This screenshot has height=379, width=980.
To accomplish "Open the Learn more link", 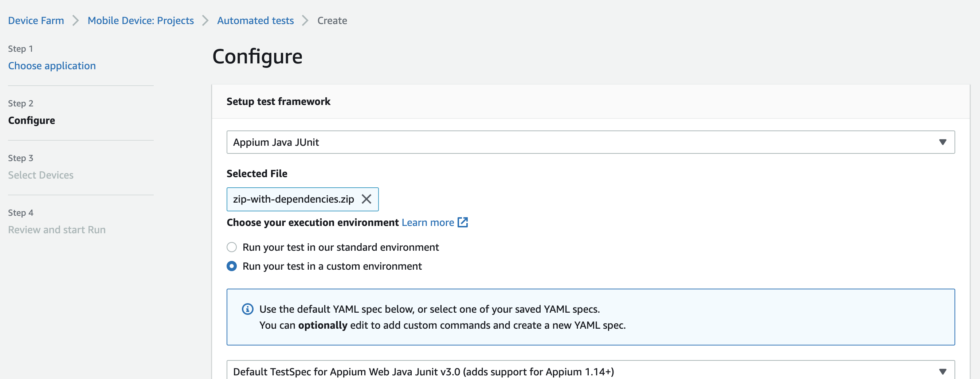I will (x=428, y=222).
